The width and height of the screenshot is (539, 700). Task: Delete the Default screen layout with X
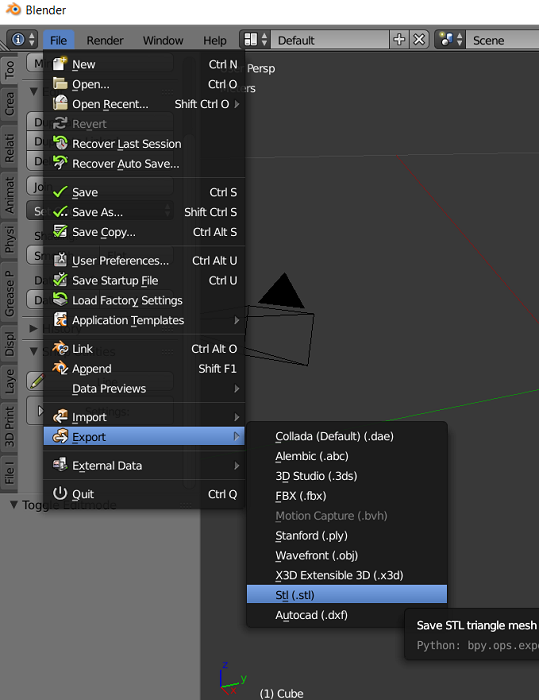tap(419, 40)
